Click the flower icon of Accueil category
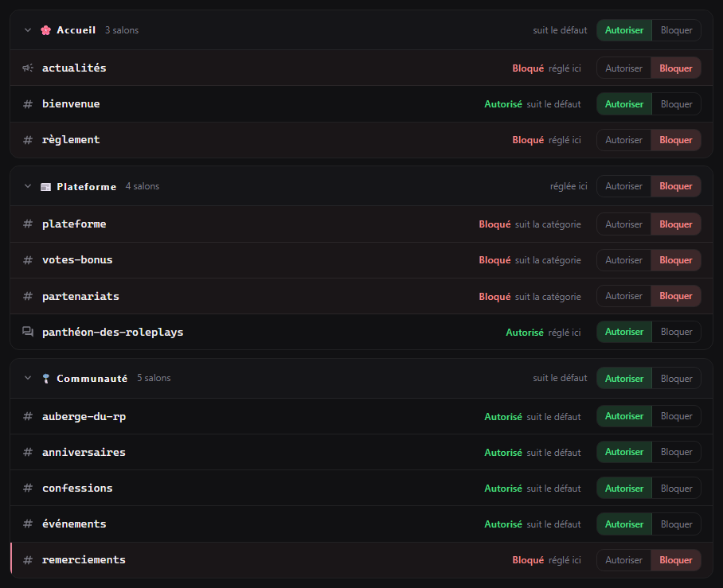The image size is (723, 588). coord(45,30)
